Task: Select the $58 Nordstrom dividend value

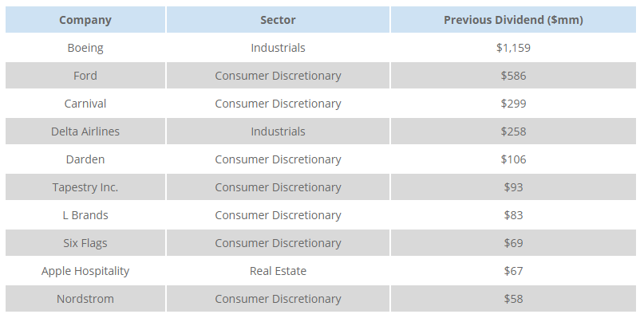Action: (x=513, y=299)
